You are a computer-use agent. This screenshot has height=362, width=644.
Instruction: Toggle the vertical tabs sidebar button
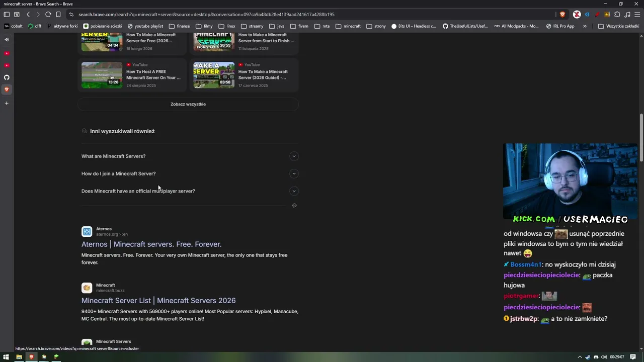click(7, 15)
